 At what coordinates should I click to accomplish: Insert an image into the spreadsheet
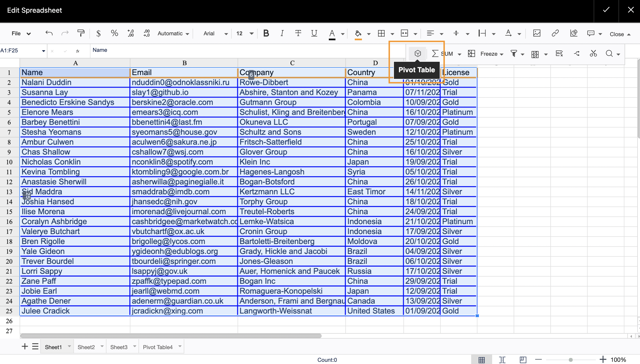[537, 33]
